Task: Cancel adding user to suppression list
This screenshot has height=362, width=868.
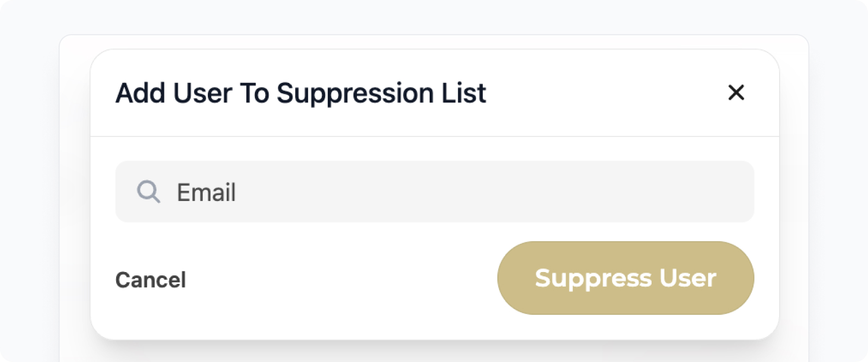Action: pos(151,280)
